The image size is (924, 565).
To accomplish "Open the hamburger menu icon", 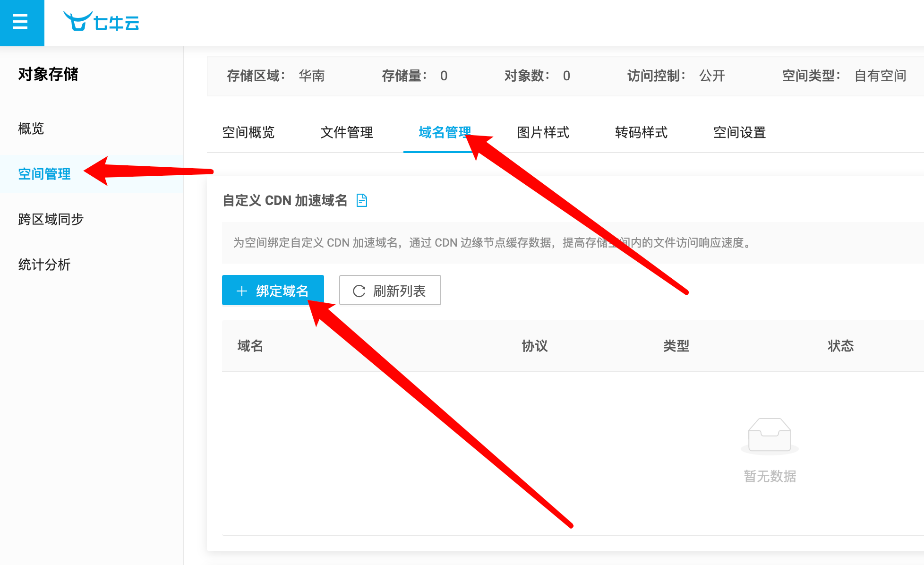I will [x=20, y=22].
